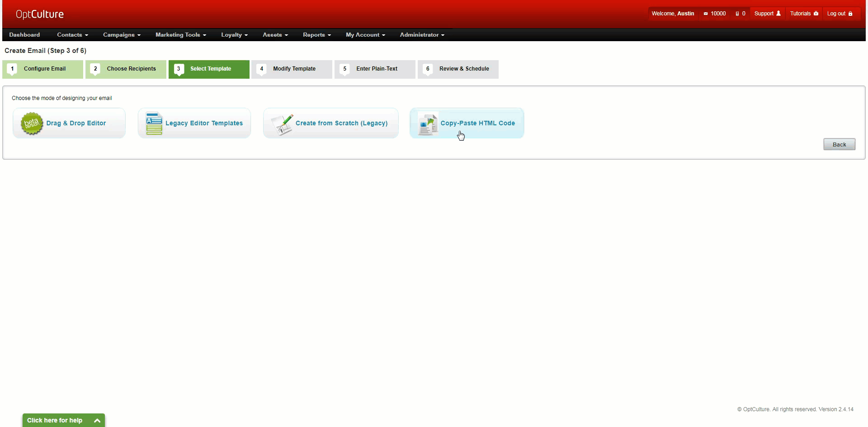Go to the Dashboard menu item

pyautogui.click(x=24, y=35)
